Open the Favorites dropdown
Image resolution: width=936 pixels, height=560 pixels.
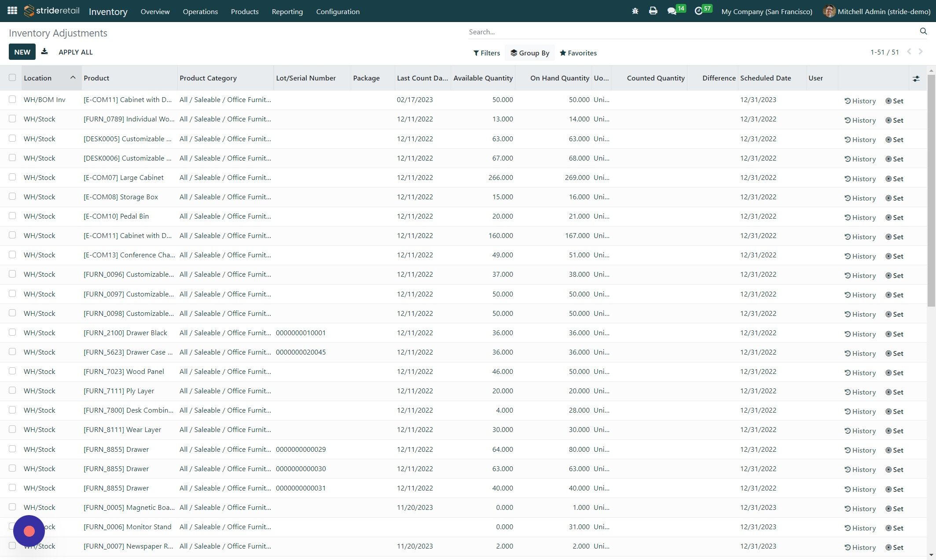578,53
